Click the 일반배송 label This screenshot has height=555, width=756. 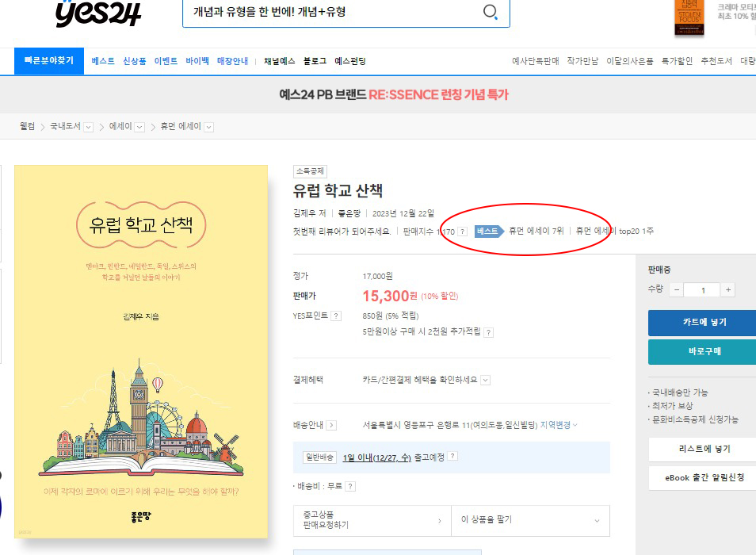pyautogui.click(x=319, y=457)
